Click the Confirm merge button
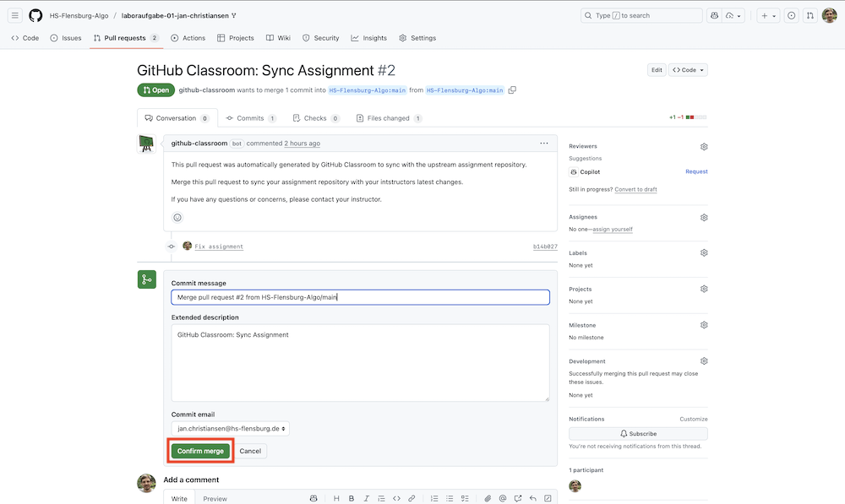This screenshot has width=845, height=504. click(x=200, y=451)
